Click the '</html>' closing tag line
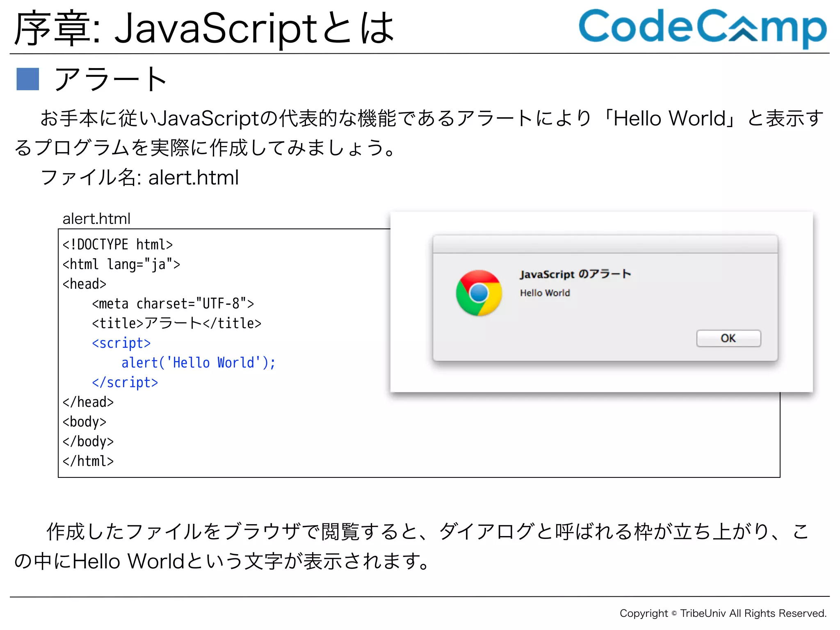Screen dimensions: 840x630 88,461
